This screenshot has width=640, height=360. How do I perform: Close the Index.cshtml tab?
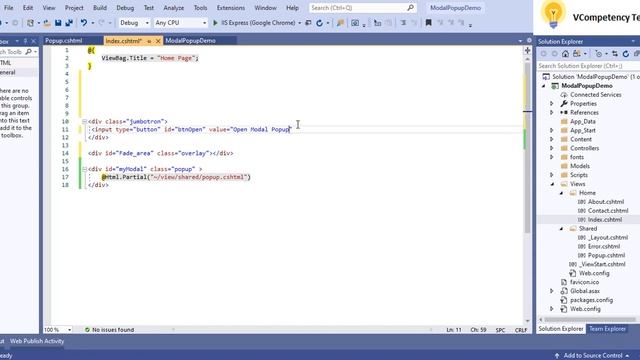click(x=158, y=41)
